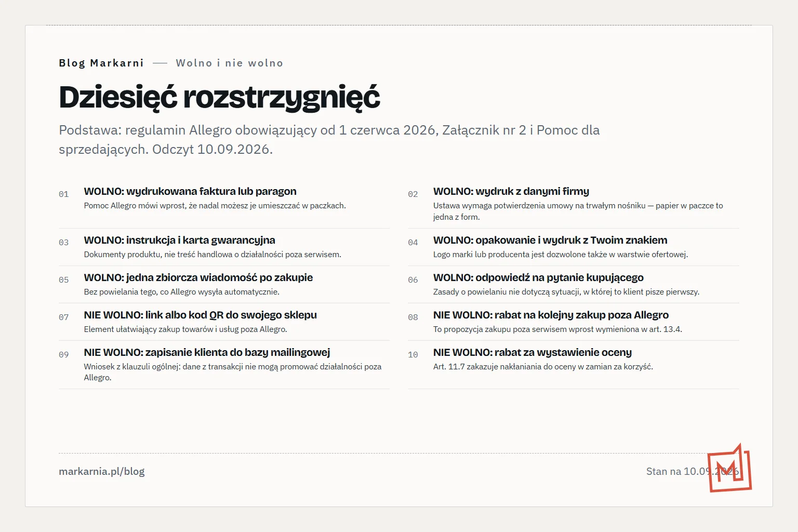Click the number label 04
Viewport: 798px width, 532px height.
pyautogui.click(x=413, y=243)
